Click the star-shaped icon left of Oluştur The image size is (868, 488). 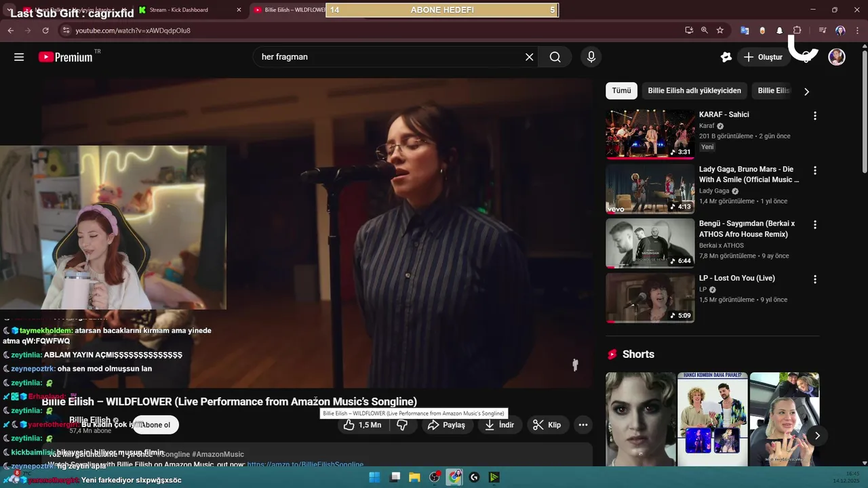coord(726,57)
